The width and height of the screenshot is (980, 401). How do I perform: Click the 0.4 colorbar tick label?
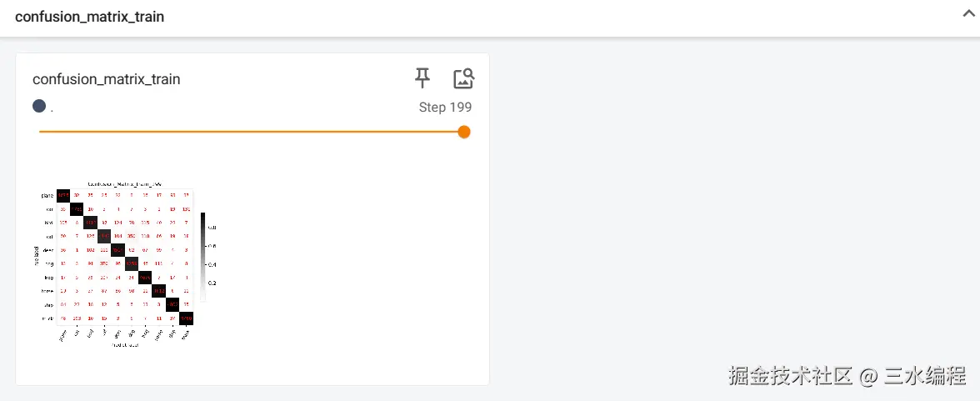[x=212, y=264]
